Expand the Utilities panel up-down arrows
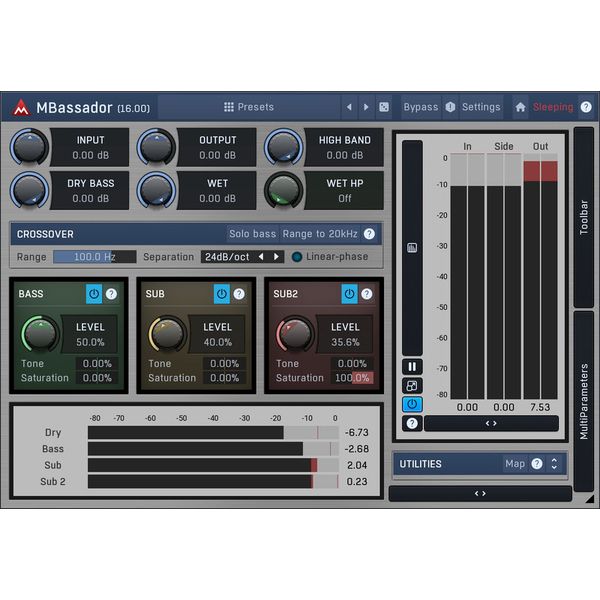The height and width of the screenshot is (600, 600). (x=554, y=464)
